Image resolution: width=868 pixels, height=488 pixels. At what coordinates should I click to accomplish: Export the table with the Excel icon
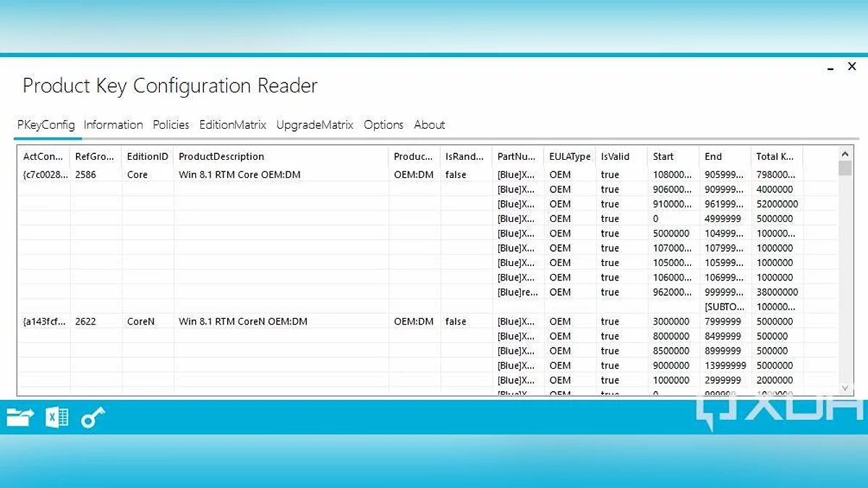coord(57,417)
